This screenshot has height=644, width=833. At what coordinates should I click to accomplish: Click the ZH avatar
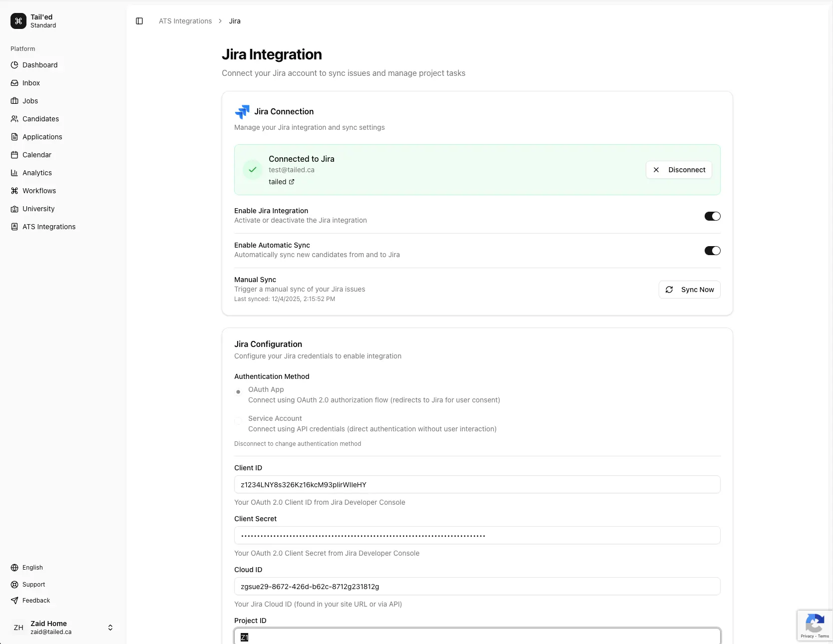[18, 628]
